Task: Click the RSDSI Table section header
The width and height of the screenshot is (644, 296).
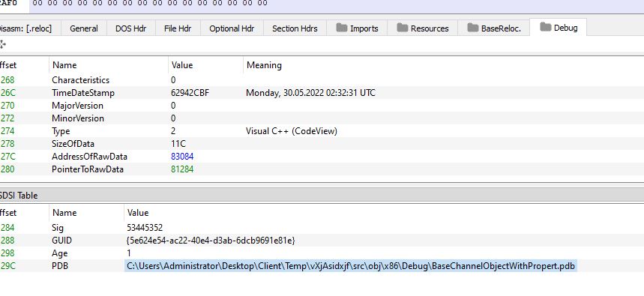Action: pos(322,196)
